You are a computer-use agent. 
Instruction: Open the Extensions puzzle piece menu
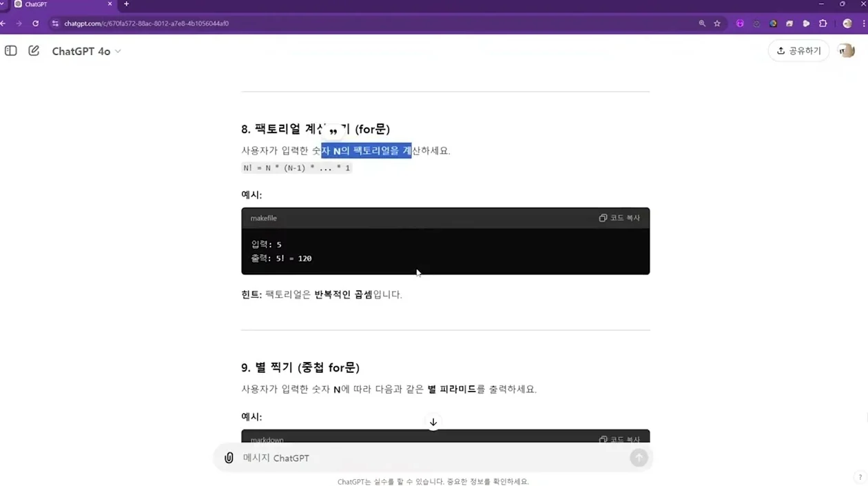click(x=823, y=23)
